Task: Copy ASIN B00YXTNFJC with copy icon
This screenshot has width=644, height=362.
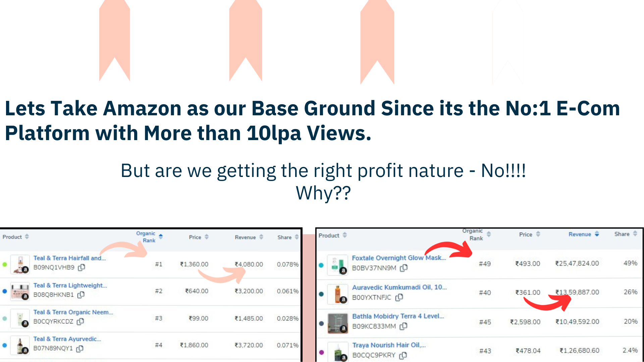Action: tap(399, 297)
